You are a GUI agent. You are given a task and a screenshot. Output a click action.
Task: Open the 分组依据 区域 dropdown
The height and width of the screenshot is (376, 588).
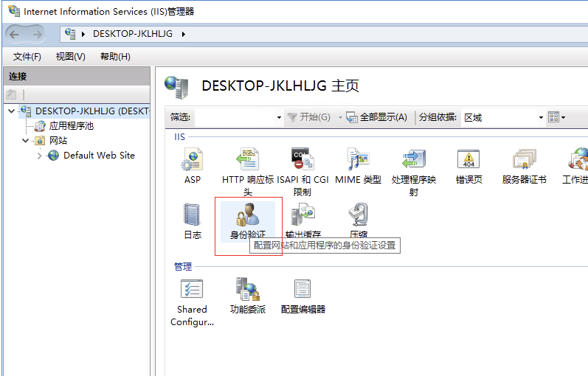503,118
